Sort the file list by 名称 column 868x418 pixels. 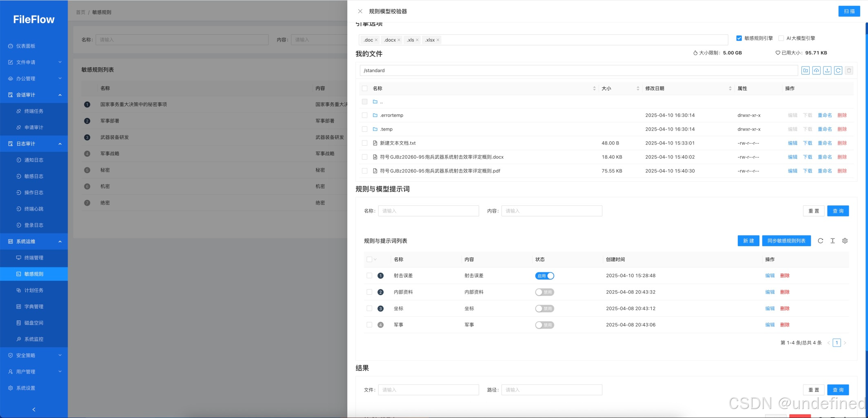pos(594,89)
